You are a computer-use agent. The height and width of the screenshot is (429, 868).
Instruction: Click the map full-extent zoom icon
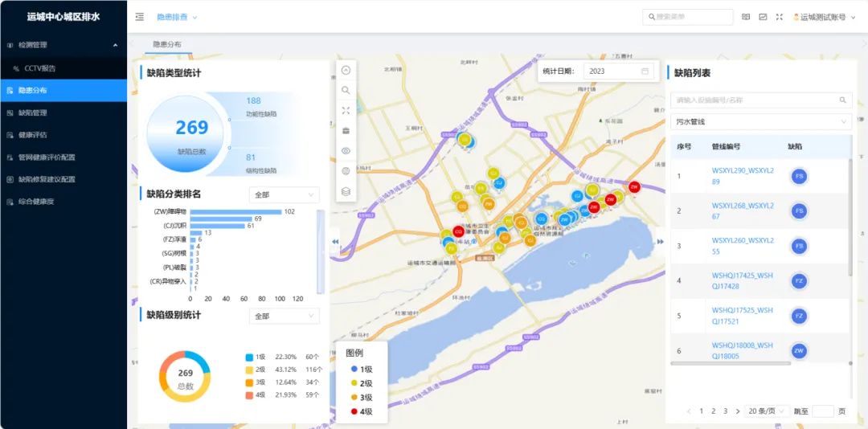coord(346,110)
